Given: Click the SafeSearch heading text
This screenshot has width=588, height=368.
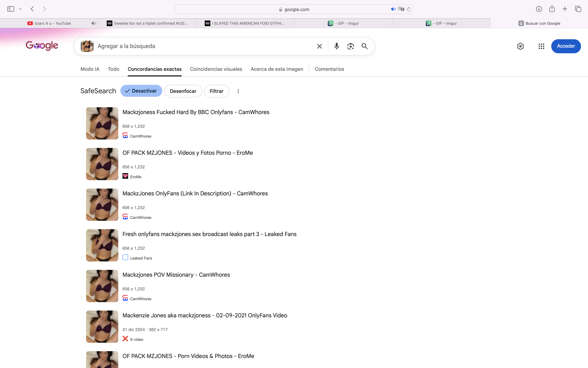Looking at the screenshot, I should [x=98, y=91].
